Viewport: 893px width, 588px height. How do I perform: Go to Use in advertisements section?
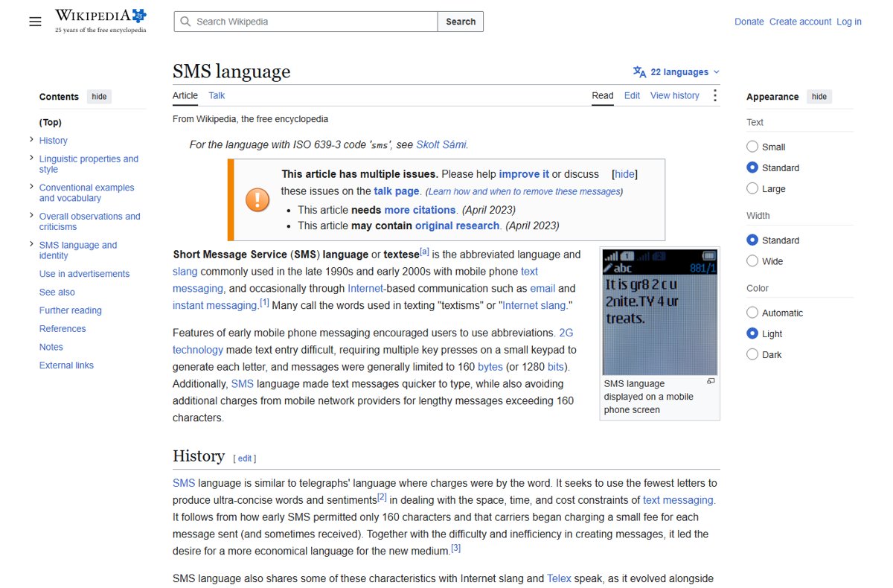click(84, 274)
